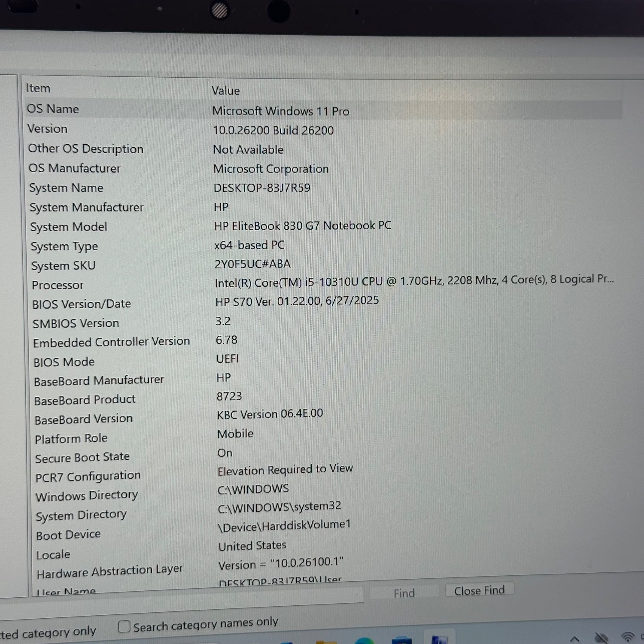This screenshot has height=644, width=644.
Task: Select the Processor row
Action: [58, 285]
